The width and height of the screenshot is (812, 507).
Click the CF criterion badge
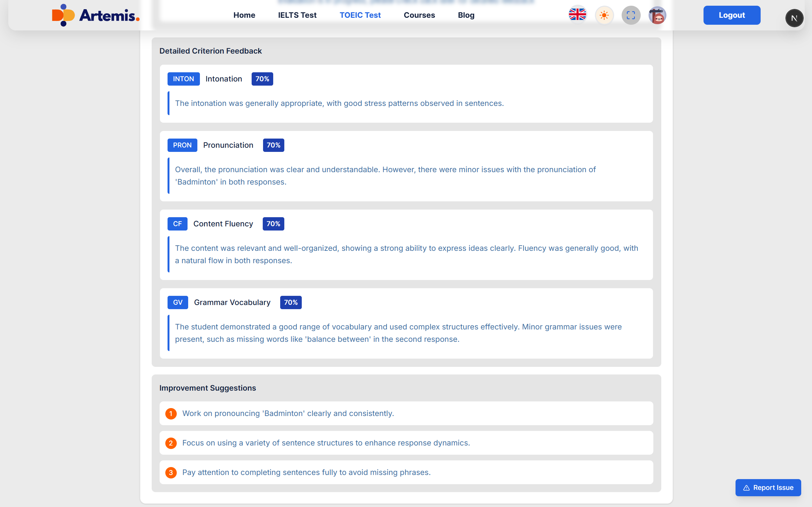[177, 224]
